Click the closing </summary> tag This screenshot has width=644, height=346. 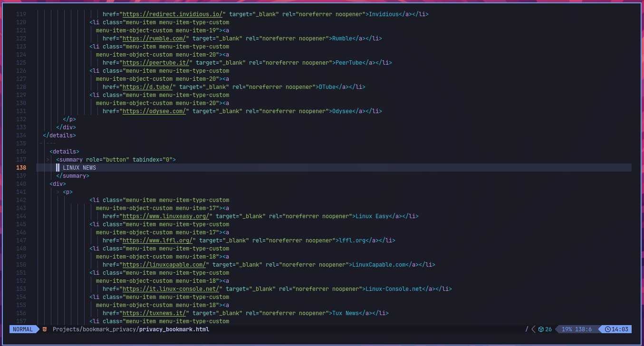[73, 176]
